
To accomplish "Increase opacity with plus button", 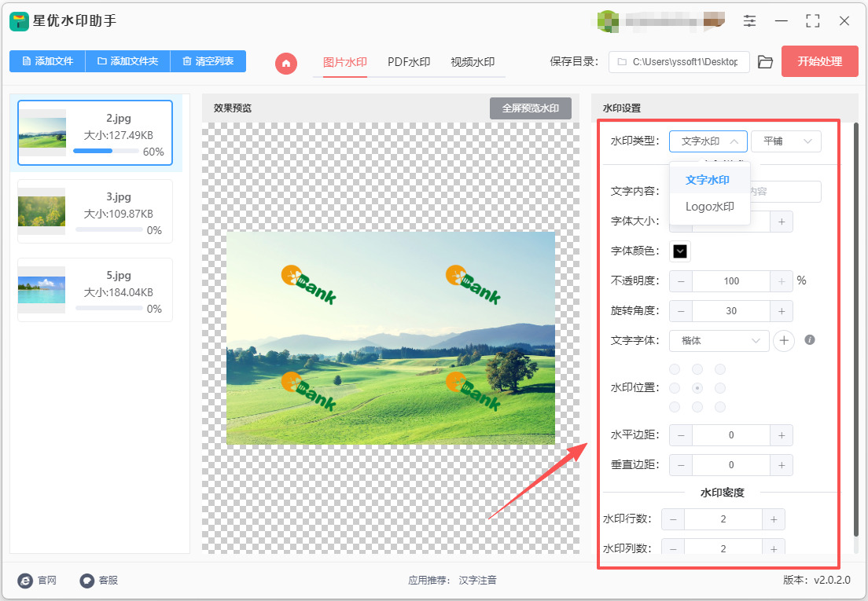I will click(x=781, y=281).
